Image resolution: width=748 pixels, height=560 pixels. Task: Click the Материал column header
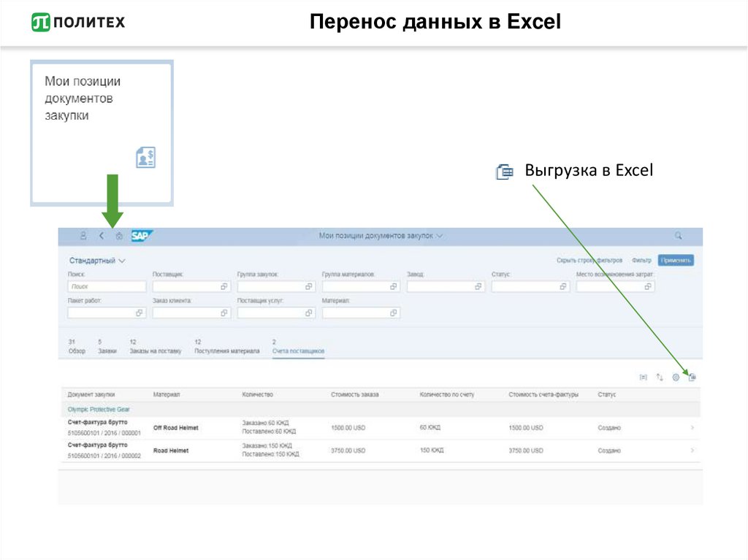(x=167, y=394)
